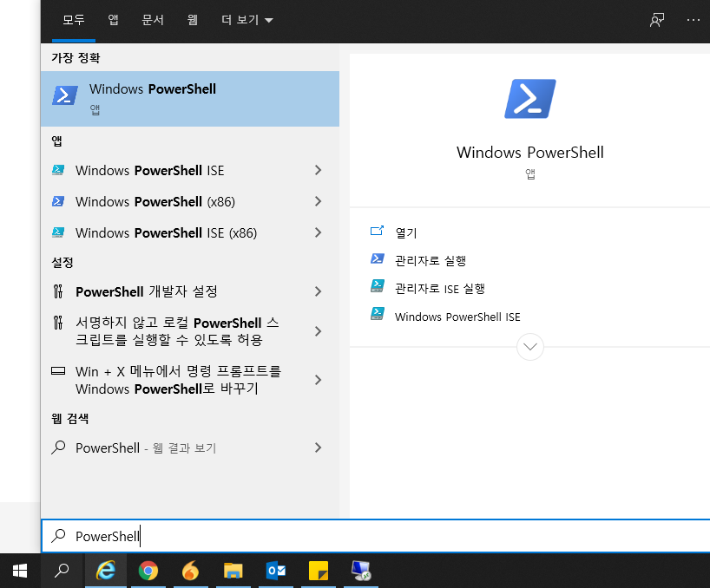Switch to the 모두 tab
710x588 pixels.
click(74, 20)
